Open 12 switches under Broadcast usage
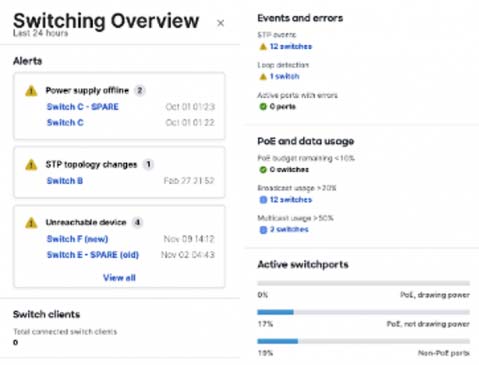The width and height of the screenshot is (479, 365). pyautogui.click(x=291, y=200)
